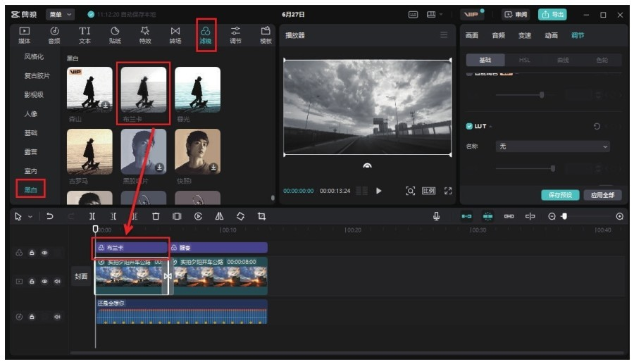Expand the selection tool dropdown arrow
The image size is (634, 364).
point(30,217)
